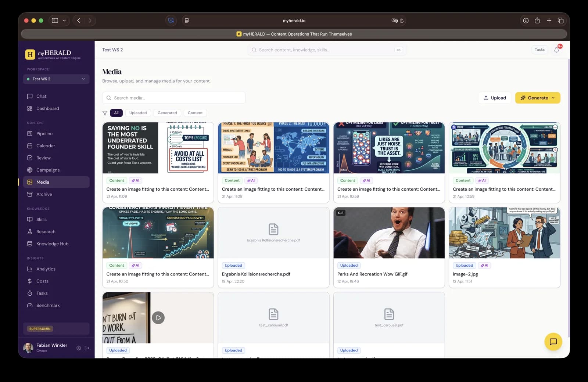This screenshot has width=588, height=382.
Task: Click the SUPERADMIN badge
Action: click(40, 329)
